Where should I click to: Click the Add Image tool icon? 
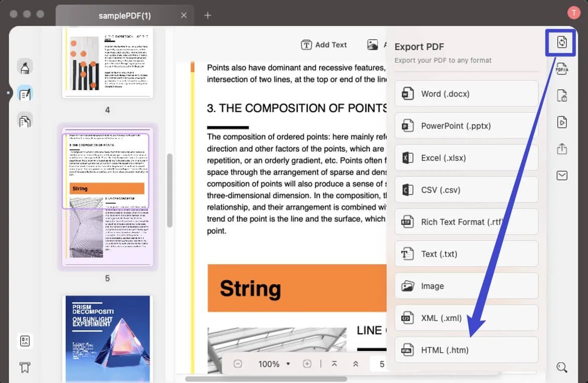(x=372, y=45)
